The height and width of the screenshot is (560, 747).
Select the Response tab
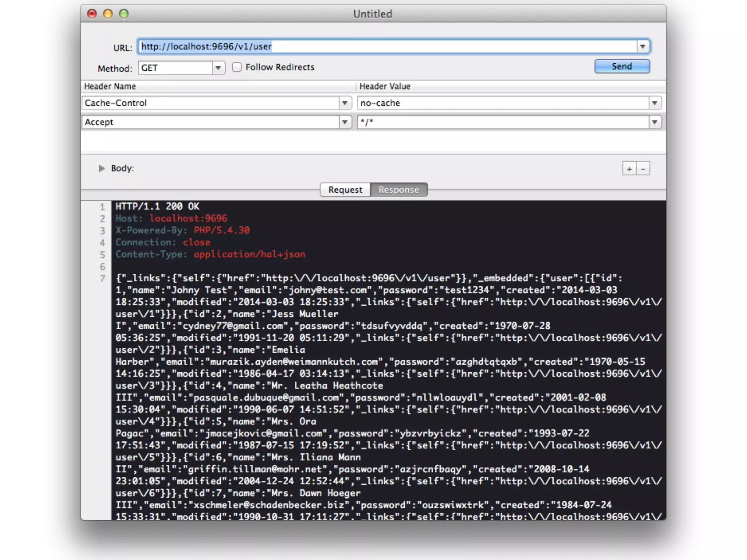coord(399,190)
